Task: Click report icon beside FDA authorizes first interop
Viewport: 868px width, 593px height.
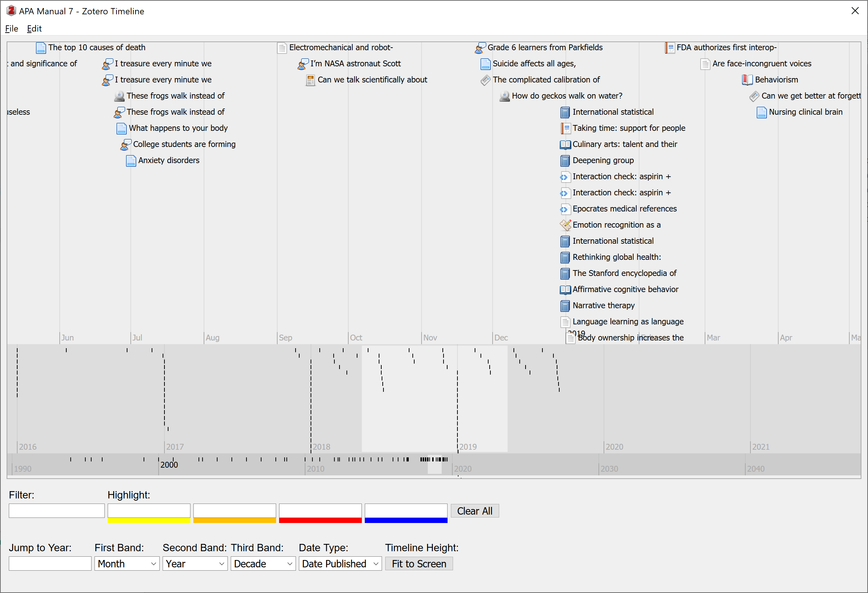Action: [x=669, y=48]
